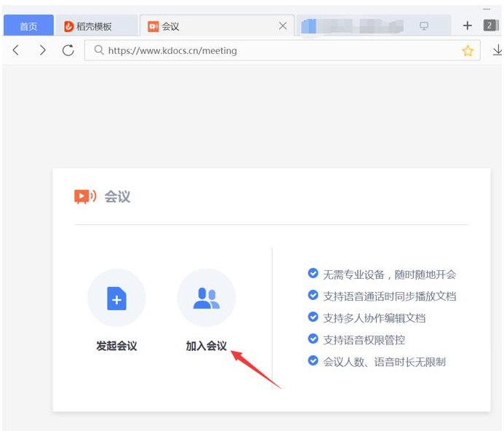Click text 支持语音权限管控

pos(364,340)
